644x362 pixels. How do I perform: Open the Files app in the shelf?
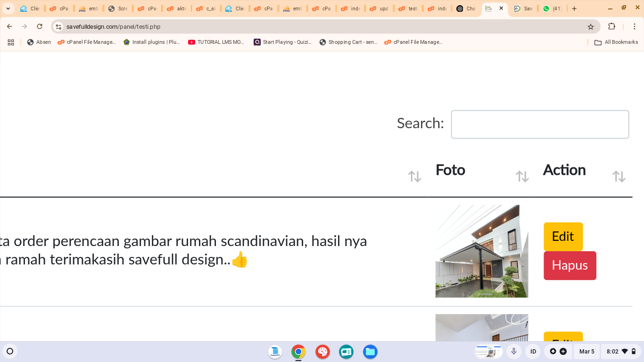click(x=370, y=352)
